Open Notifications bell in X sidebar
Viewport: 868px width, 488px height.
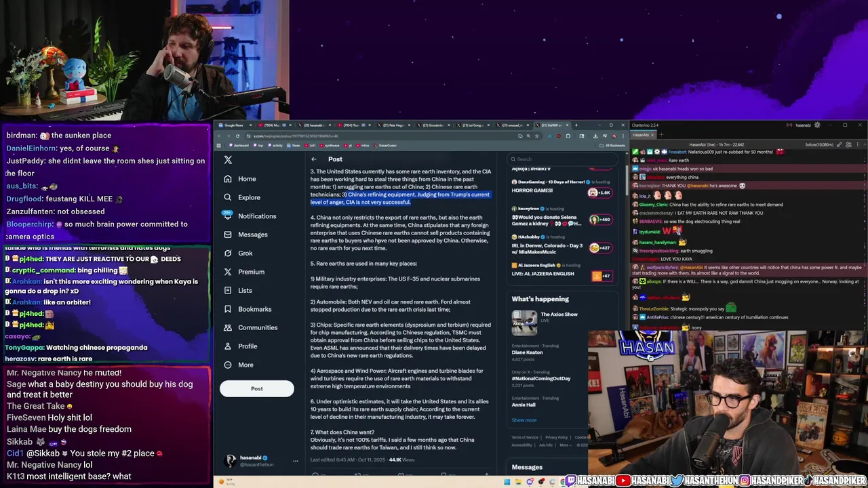point(228,216)
